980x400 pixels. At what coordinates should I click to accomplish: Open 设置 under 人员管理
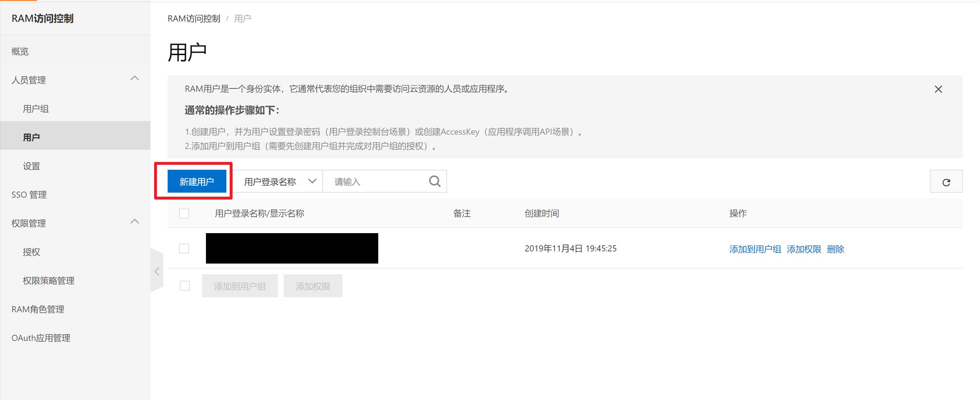coord(31,166)
